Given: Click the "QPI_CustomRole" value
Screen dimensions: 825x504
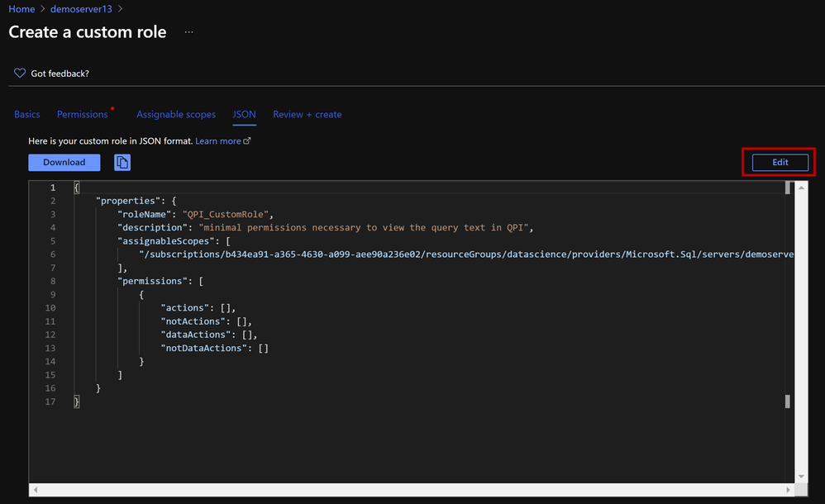Looking at the screenshot, I should coord(226,214).
